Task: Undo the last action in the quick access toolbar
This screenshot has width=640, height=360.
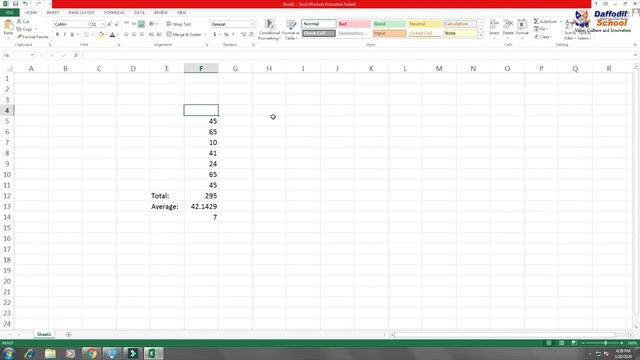Action: point(25,4)
